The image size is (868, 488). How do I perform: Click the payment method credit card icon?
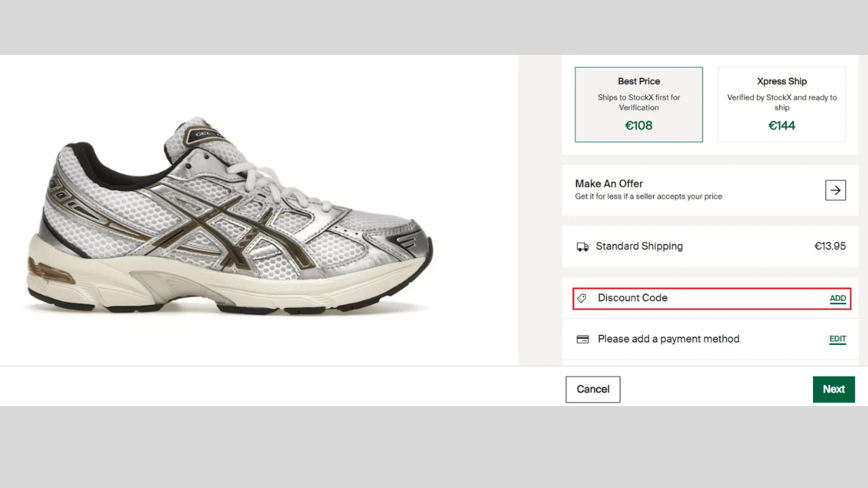pos(583,339)
